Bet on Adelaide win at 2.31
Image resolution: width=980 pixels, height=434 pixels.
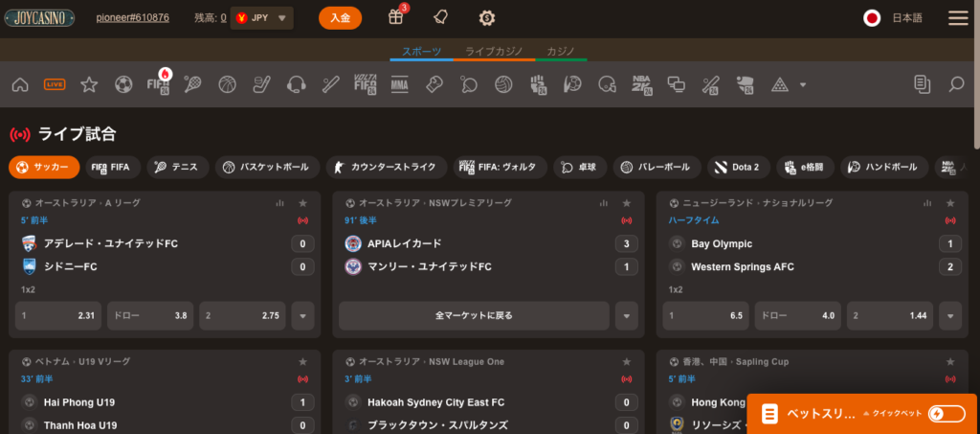tap(58, 316)
